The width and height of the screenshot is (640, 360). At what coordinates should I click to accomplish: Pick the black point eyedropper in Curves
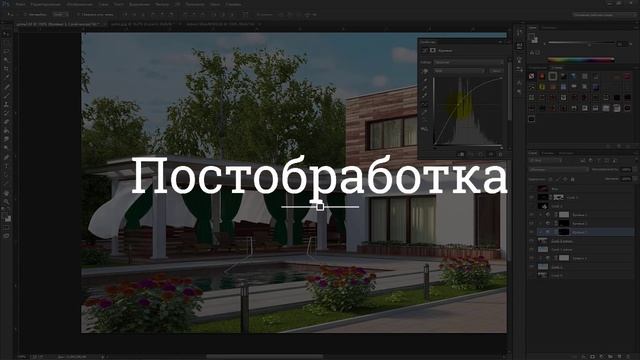(425, 80)
